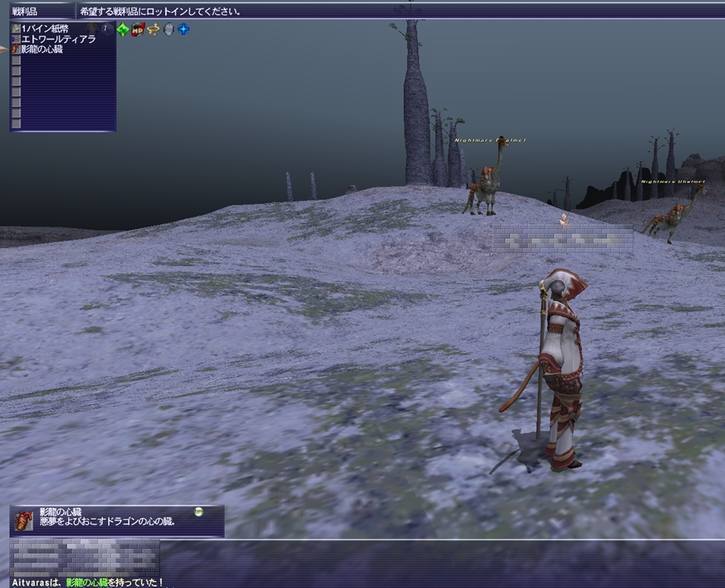Click the 悪夢をよびおこすドラゴンの心の臓 description text
The width and height of the screenshot is (725, 588).
tap(107, 521)
